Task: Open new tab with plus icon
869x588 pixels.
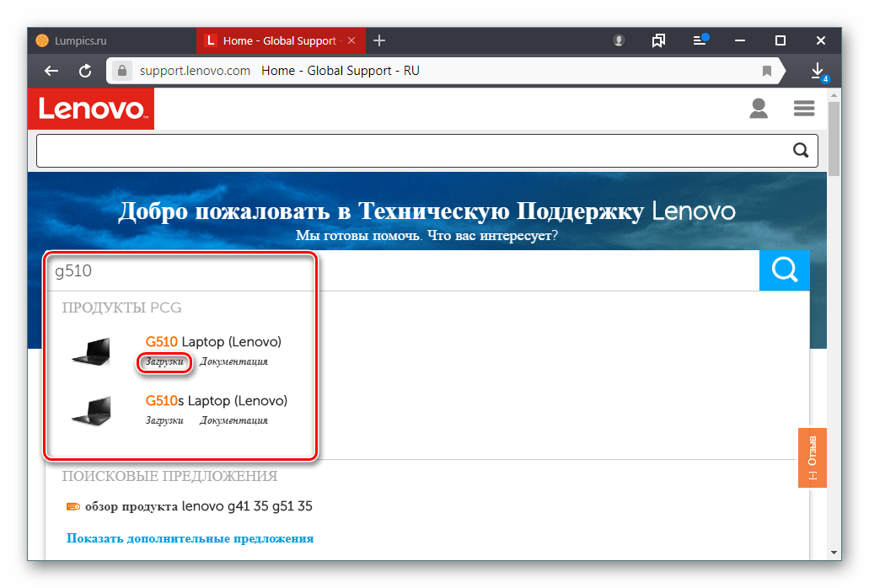Action: (379, 40)
